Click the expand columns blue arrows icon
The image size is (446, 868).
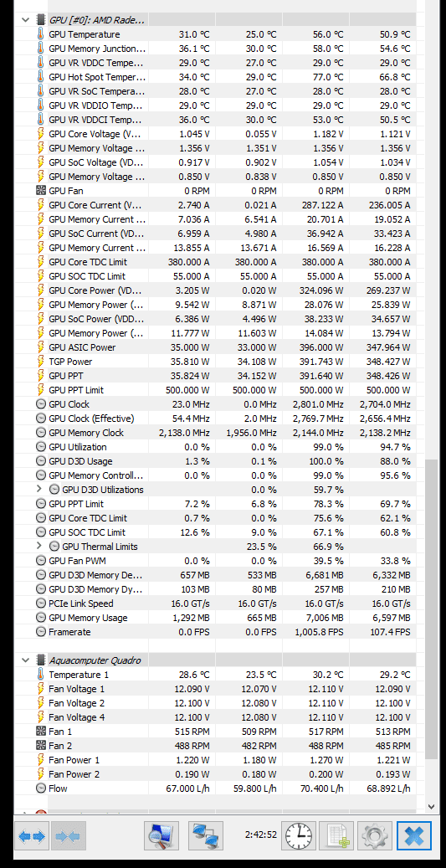32,836
